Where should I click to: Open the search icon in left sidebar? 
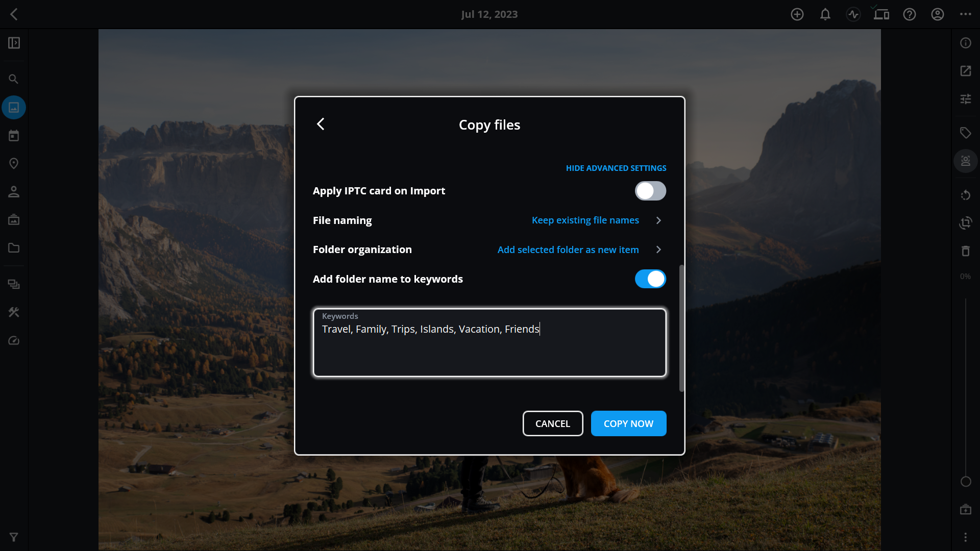coord(14,79)
